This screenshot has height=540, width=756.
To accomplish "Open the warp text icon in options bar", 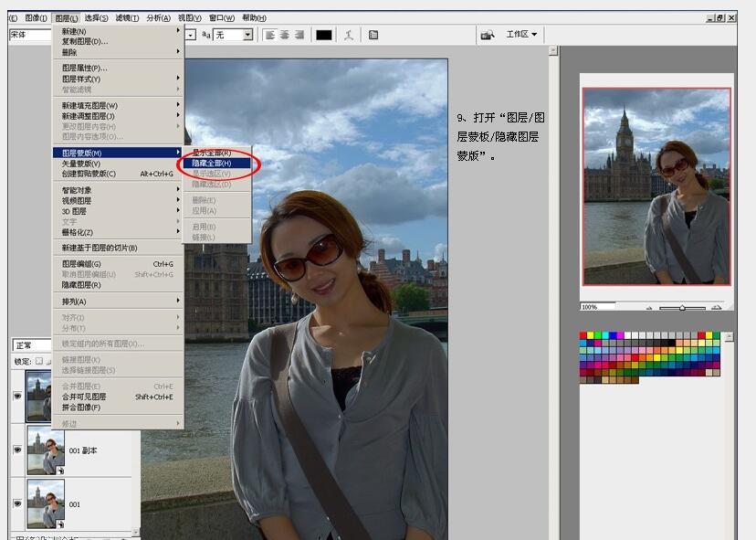I will point(350,35).
